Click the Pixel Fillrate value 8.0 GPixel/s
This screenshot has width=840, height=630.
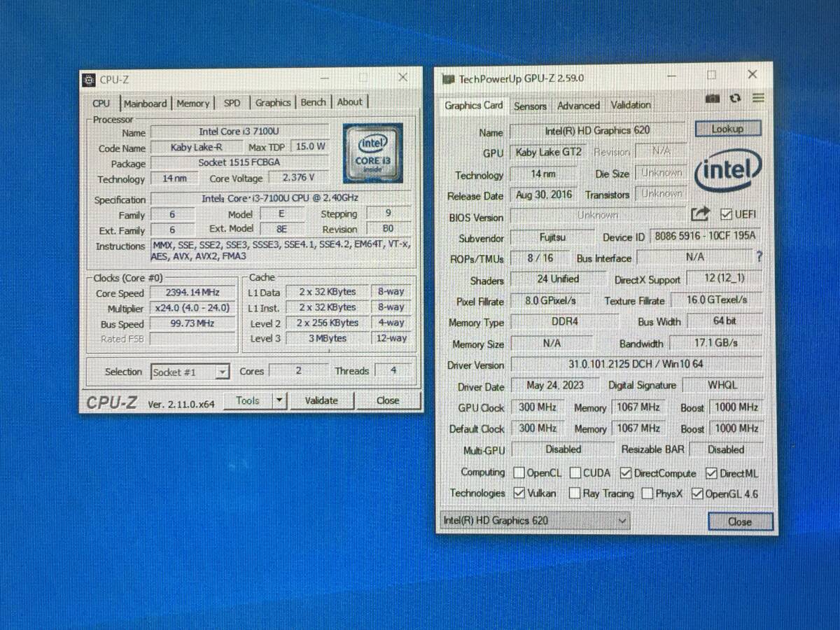tap(551, 301)
